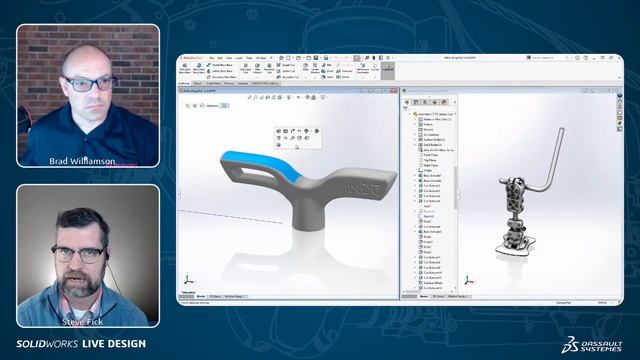
Task: Select the Fillet tool
Action: [305, 67]
